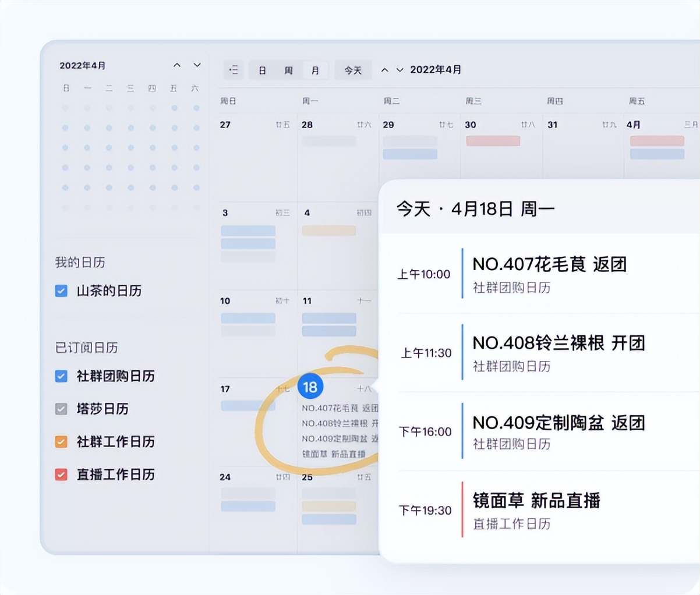Image resolution: width=700 pixels, height=595 pixels.
Task: Click the red event bar on March 30
Action: click(493, 141)
